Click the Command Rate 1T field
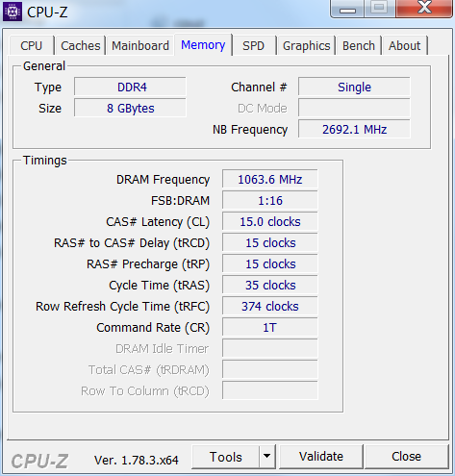The height and width of the screenshot is (476, 455). [270, 327]
